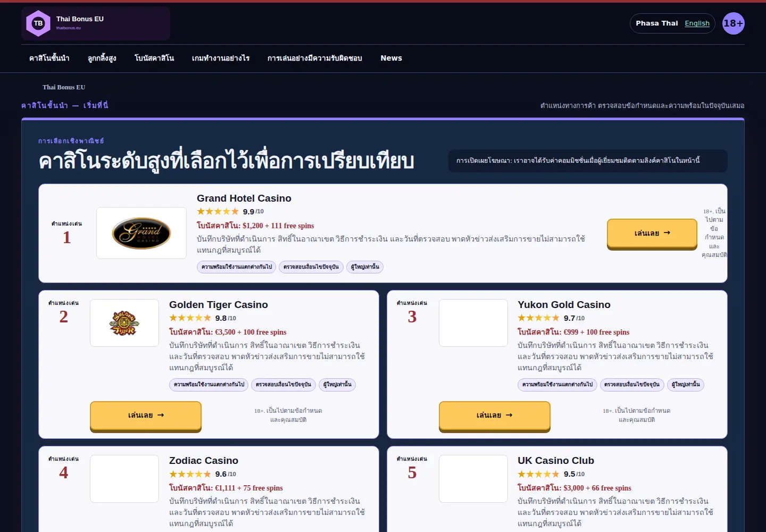Click the Zodiac Casino logo placeholder
This screenshot has width=766, height=532.
[124, 479]
